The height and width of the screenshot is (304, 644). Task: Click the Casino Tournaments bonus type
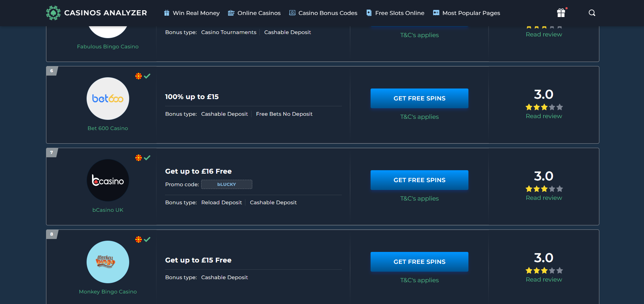coord(229,32)
